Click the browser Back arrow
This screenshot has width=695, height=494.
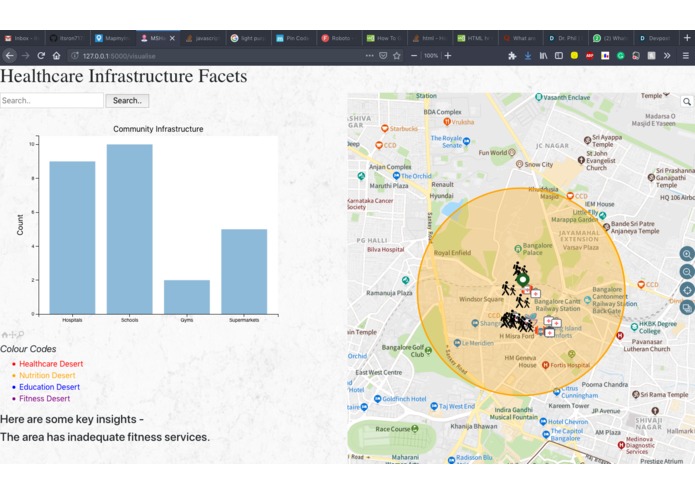tap(10, 56)
